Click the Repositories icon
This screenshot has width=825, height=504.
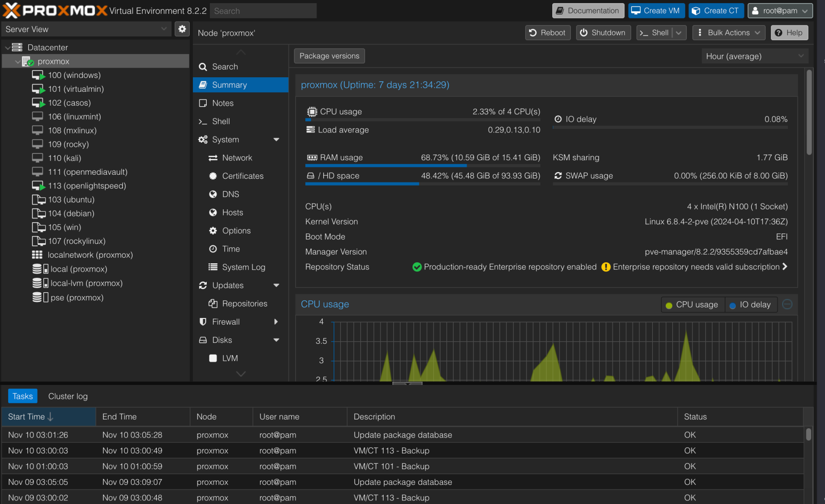(213, 304)
